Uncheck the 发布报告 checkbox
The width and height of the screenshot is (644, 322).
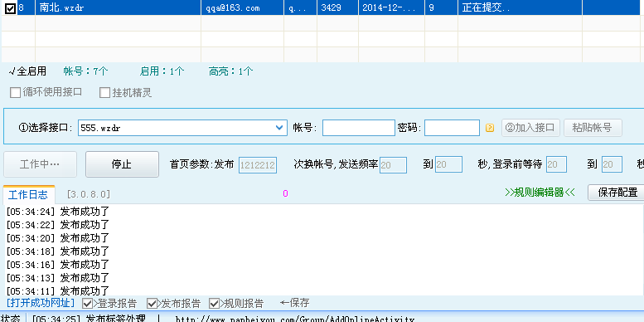tap(152, 304)
